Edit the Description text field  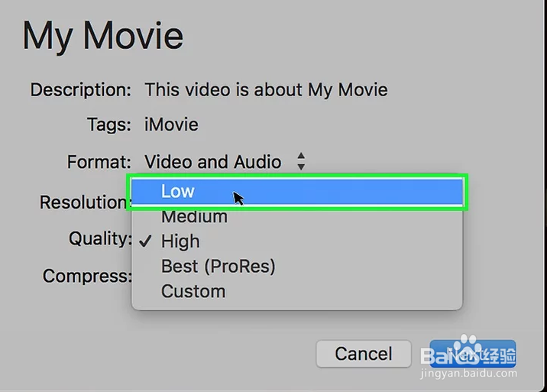[266, 89]
